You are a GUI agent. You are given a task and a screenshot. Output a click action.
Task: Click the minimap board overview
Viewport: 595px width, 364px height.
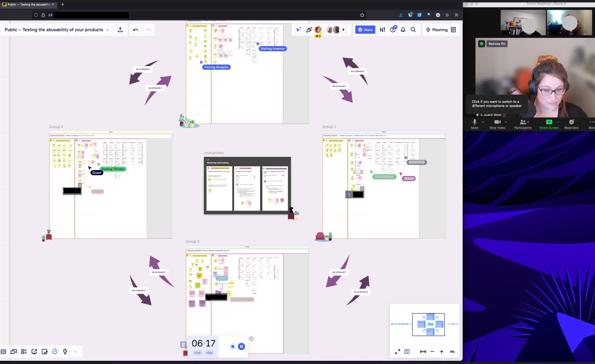tap(428, 324)
